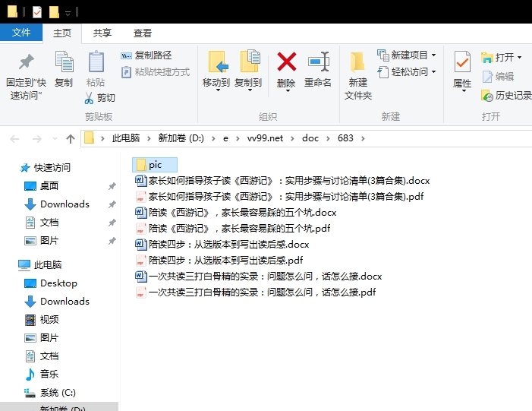Open 图片 under This PC
The image size is (532, 411).
(41, 338)
